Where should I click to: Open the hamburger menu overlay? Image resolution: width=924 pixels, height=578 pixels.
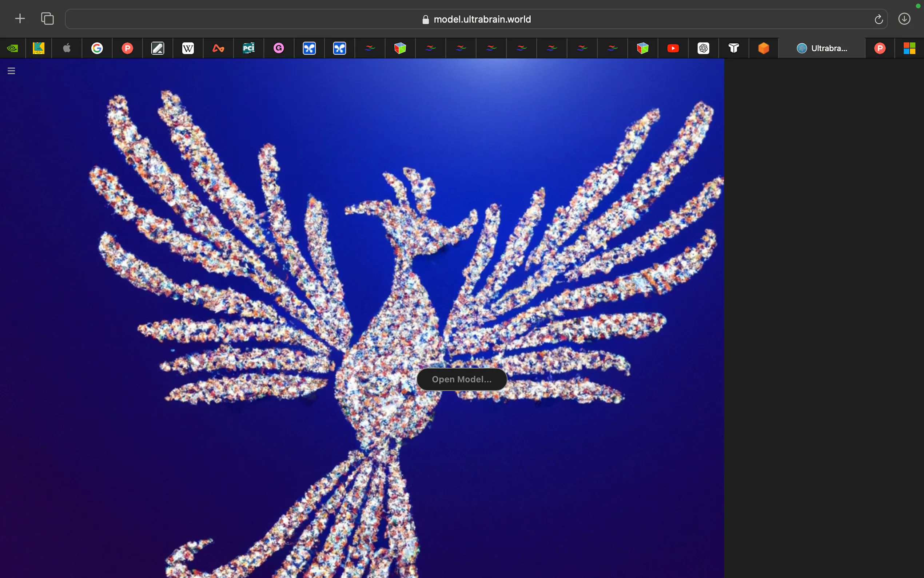point(11,71)
